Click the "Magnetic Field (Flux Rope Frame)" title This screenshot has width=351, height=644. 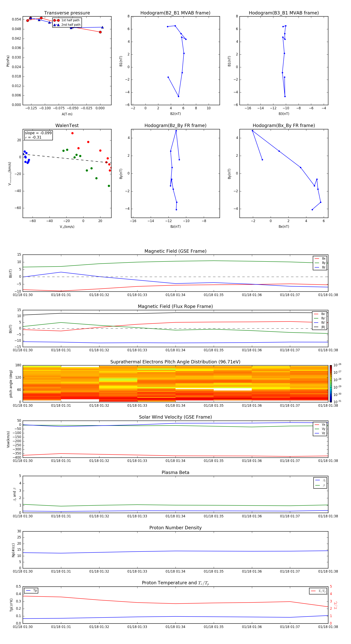pos(175,307)
